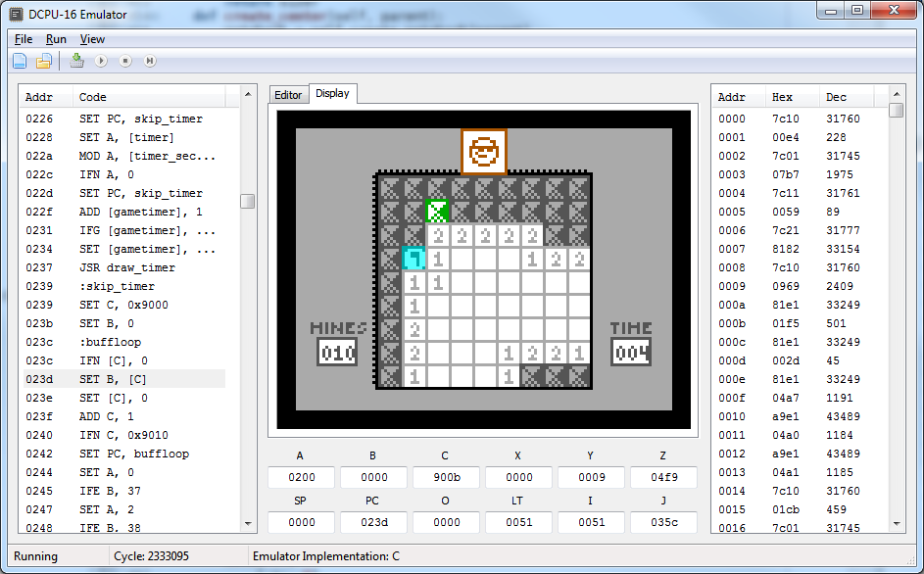Click the LT register field

pyautogui.click(x=518, y=522)
